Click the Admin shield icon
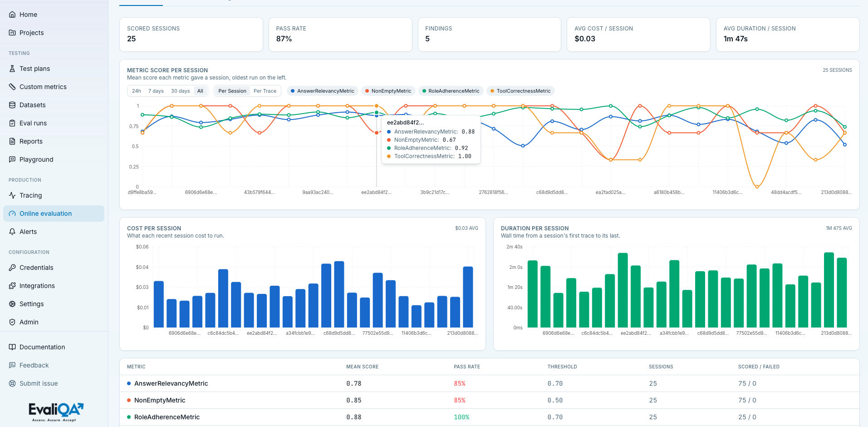Screen dimensions: 868x427 click(12, 322)
